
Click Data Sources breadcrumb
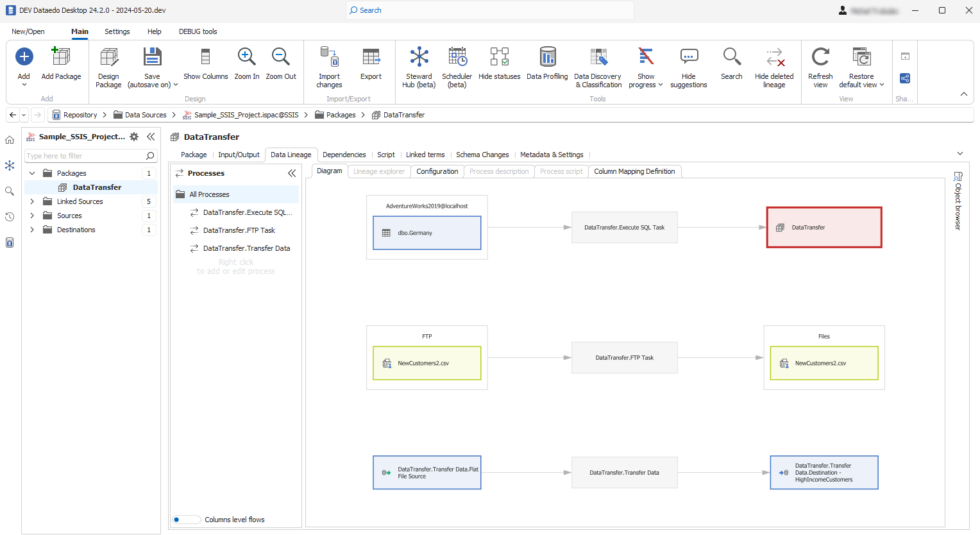(x=146, y=115)
